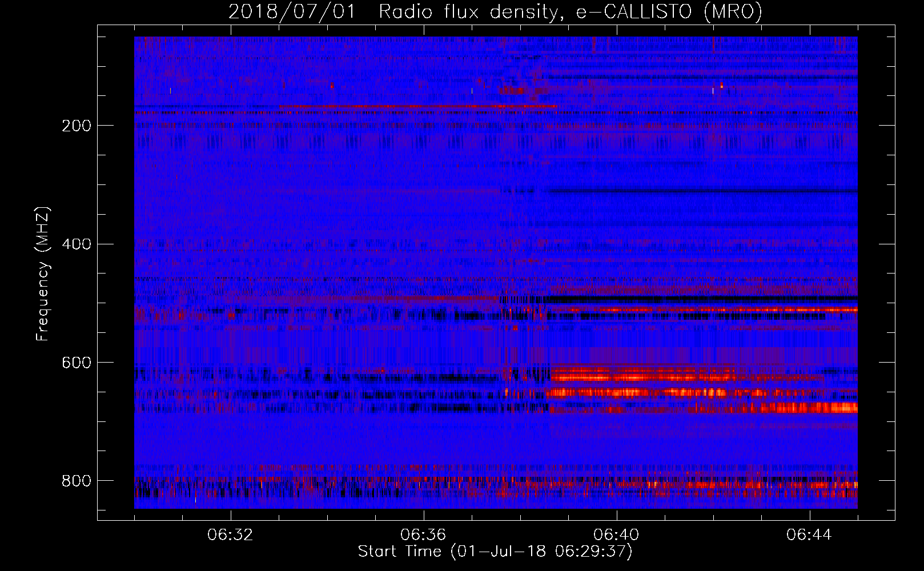Select the 800 frequency tick label
Screen dimensions: 924x571
pyautogui.click(x=77, y=481)
